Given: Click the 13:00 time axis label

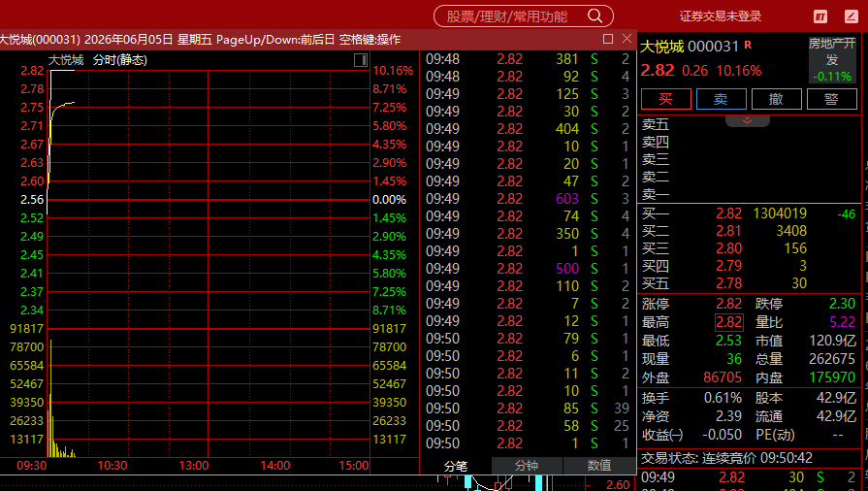Looking at the screenshot, I should pos(194,466).
